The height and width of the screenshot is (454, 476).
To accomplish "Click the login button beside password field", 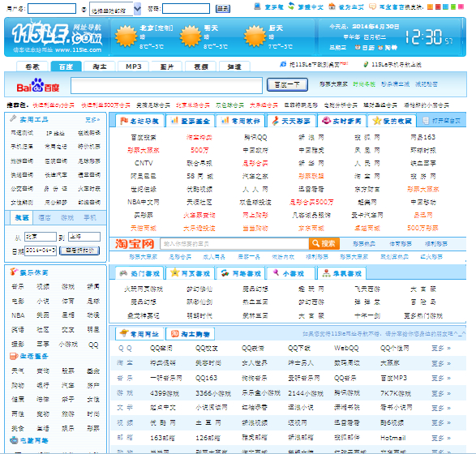I will tap(222, 8).
